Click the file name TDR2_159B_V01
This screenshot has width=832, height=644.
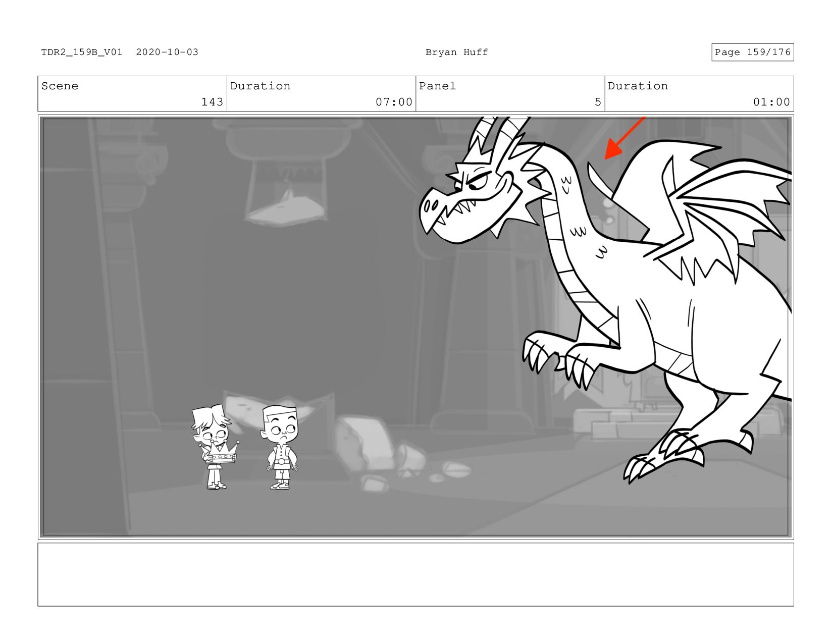(x=82, y=52)
